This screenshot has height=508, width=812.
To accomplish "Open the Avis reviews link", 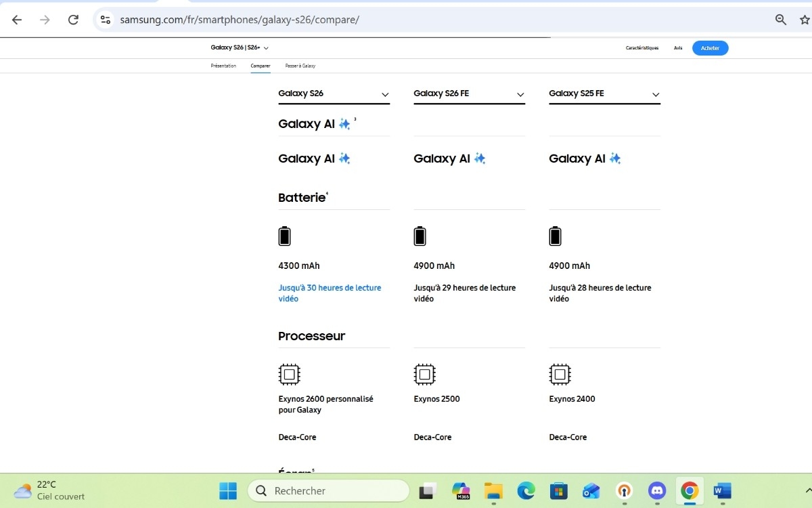I will coord(678,48).
